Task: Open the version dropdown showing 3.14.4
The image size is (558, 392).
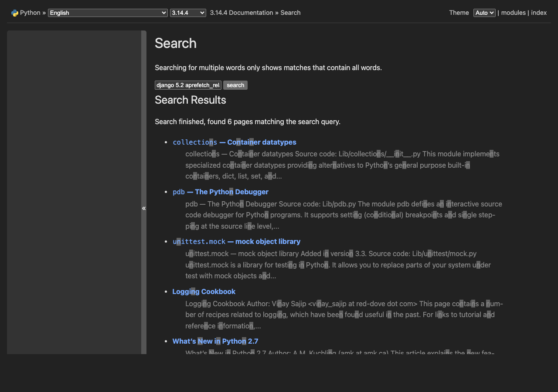Action: click(188, 13)
